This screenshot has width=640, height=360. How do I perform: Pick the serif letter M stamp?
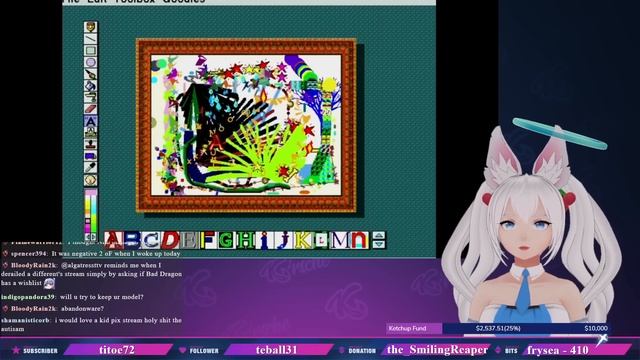340,240
